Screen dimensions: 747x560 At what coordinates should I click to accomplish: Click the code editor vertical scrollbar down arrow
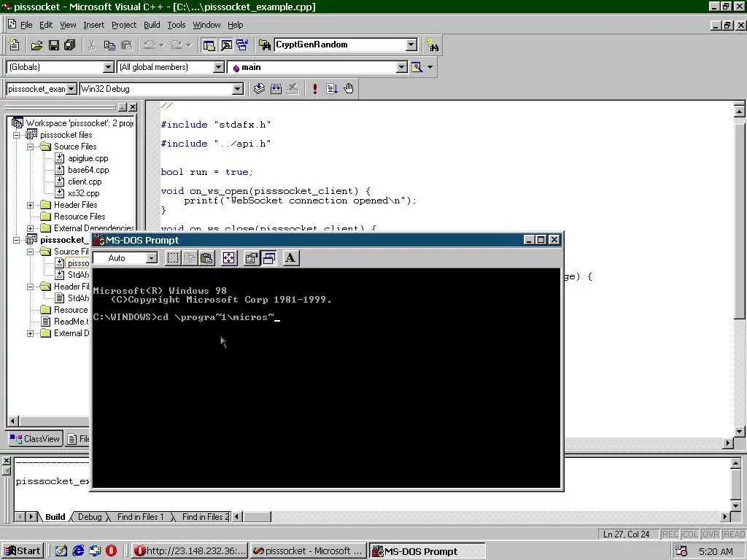(x=740, y=432)
